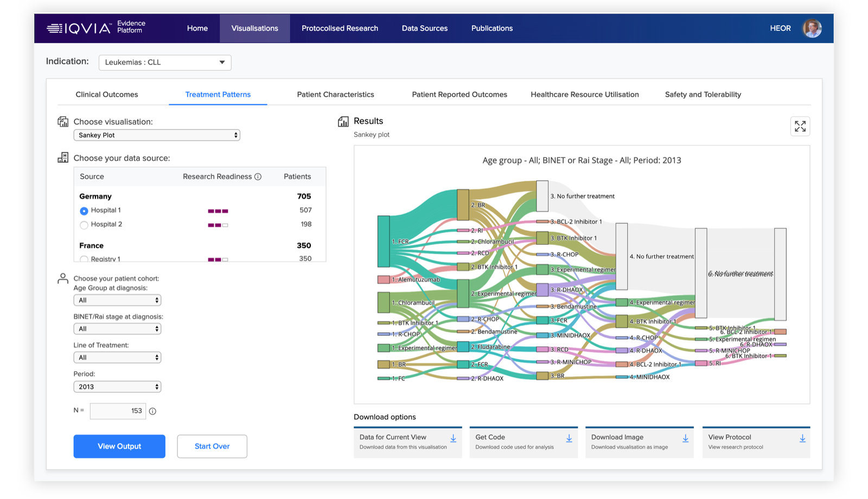
Task: Click the N value input field
Action: tap(118, 411)
